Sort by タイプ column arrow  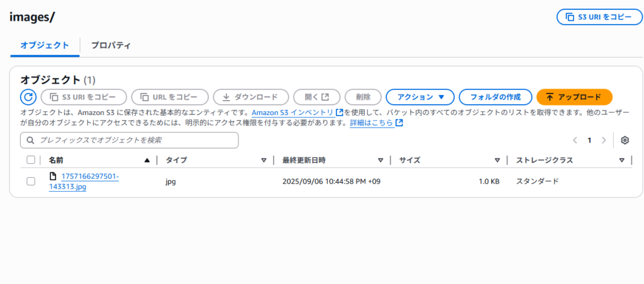coord(264,160)
